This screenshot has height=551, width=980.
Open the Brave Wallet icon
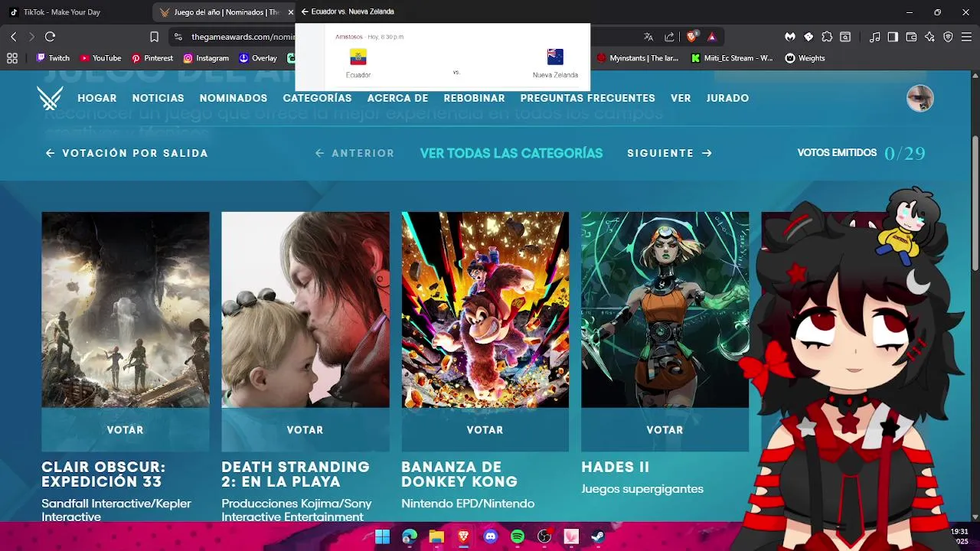[911, 37]
